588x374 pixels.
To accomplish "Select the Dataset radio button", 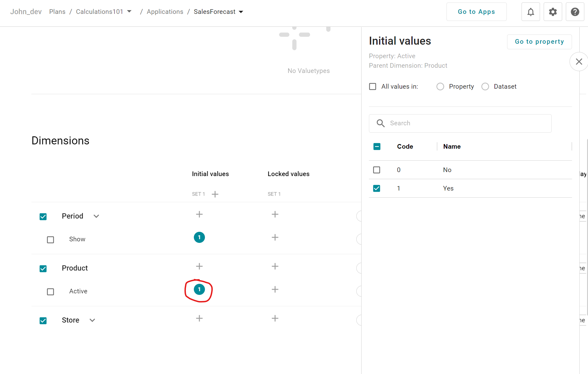I will tap(485, 86).
